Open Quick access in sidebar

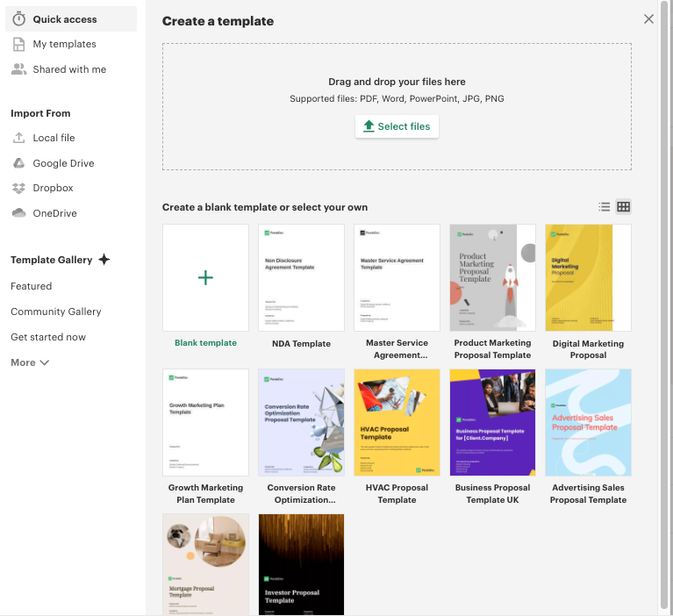point(71,19)
